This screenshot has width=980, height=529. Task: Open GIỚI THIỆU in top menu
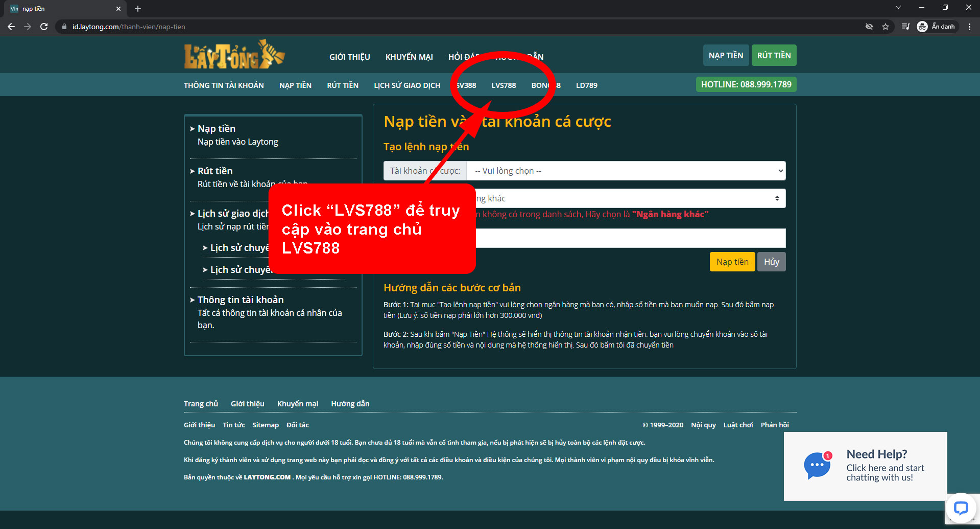click(x=350, y=57)
